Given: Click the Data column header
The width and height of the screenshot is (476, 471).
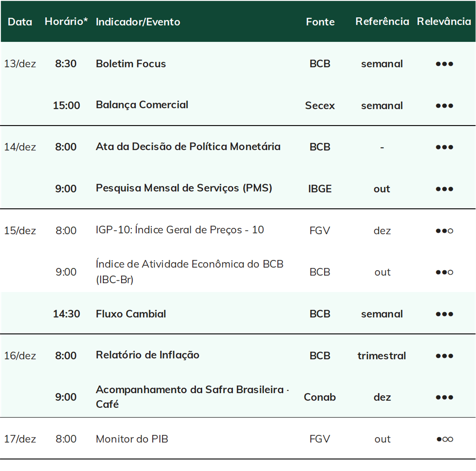Looking at the screenshot, I should click(x=20, y=22).
